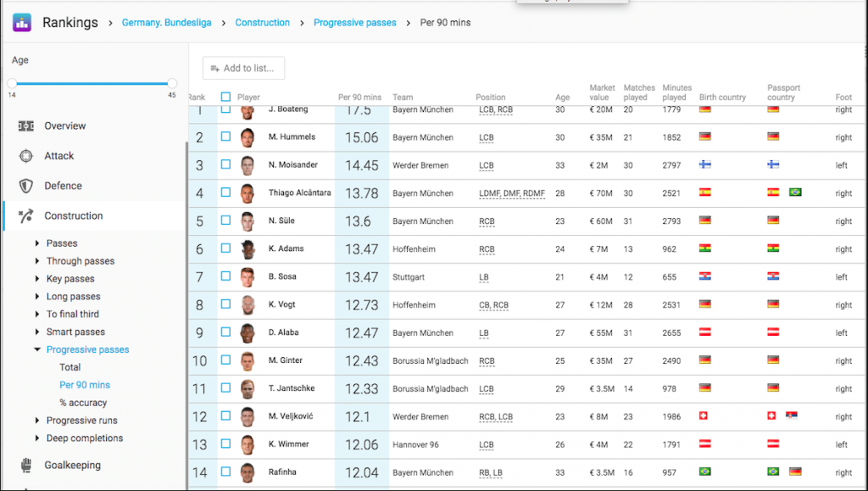The image size is (868, 491).
Task: Click the Defence shield icon
Action: click(x=26, y=186)
